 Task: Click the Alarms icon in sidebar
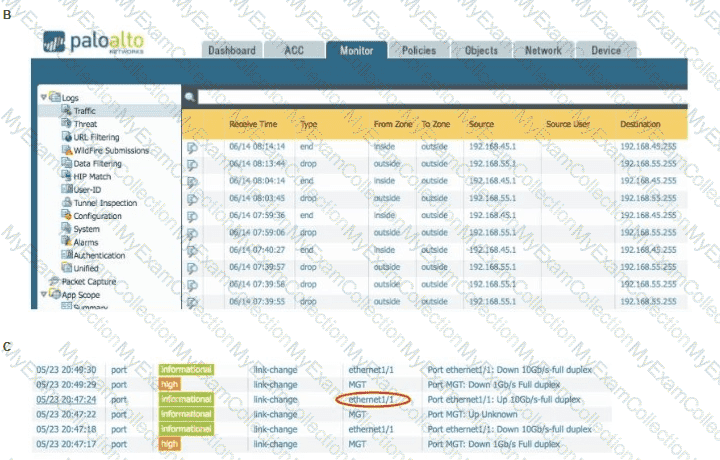tap(66, 242)
